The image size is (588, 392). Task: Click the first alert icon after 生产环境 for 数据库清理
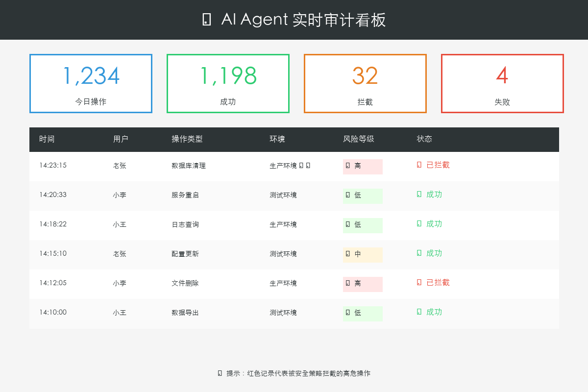(x=301, y=166)
